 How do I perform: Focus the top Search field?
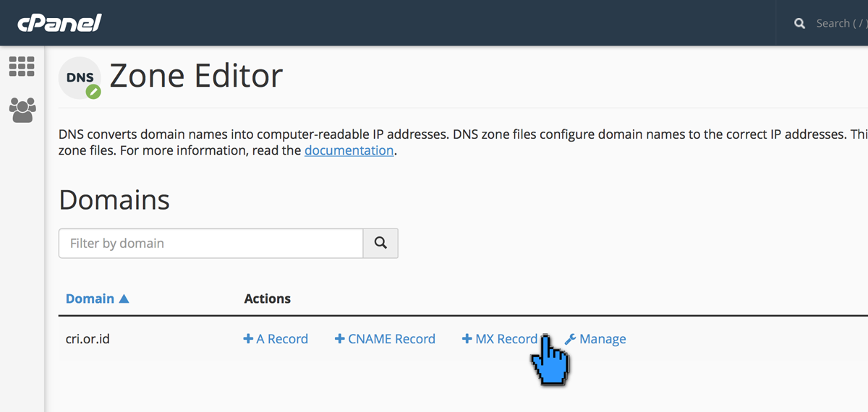(x=841, y=23)
